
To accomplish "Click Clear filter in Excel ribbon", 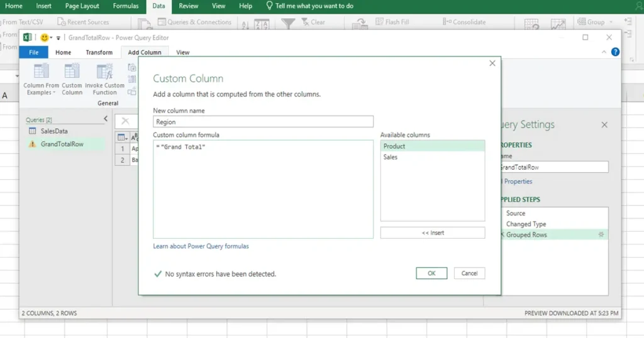I will click(x=313, y=22).
